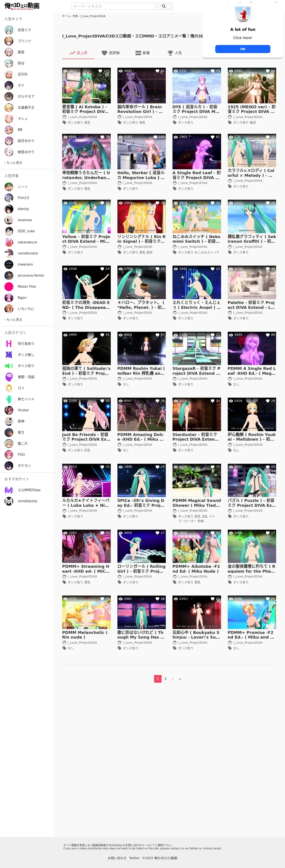Click the BB character avatar icon
Viewport: 285px width, 868px height.
9,130
